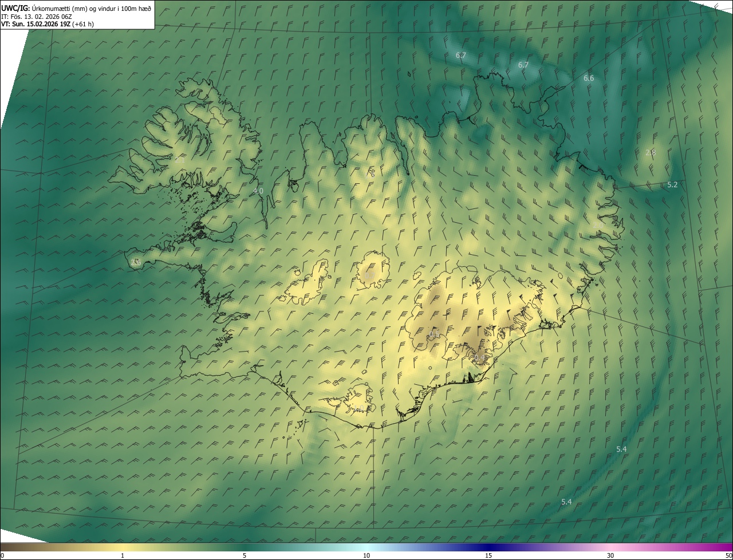The height and width of the screenshot is (560, 733).
Task: Click the 6.7 label nearest the 6.6 label
Action: (x=523, y=65)
